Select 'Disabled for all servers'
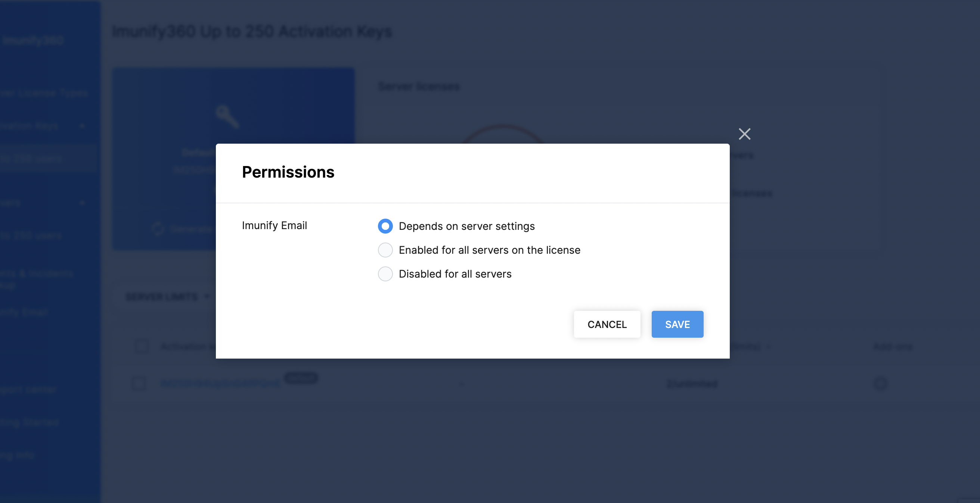This screenshot has height=503, width=980. [385, 274]
